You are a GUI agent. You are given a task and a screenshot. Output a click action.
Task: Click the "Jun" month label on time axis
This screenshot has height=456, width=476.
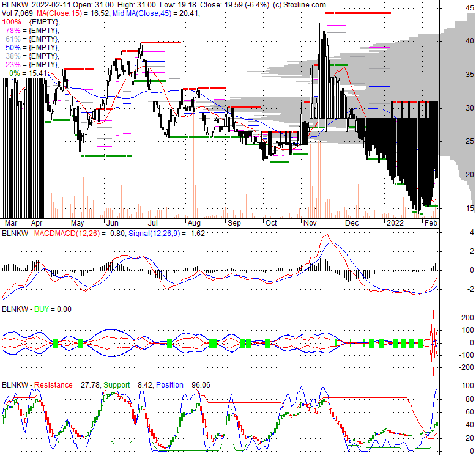(x=113, y=223)
